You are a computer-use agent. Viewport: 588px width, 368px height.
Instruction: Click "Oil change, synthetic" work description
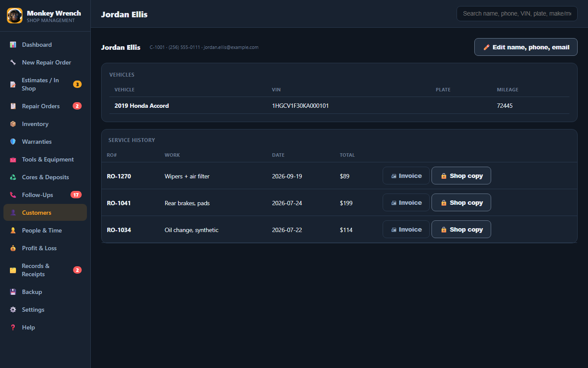pos(192,230)
